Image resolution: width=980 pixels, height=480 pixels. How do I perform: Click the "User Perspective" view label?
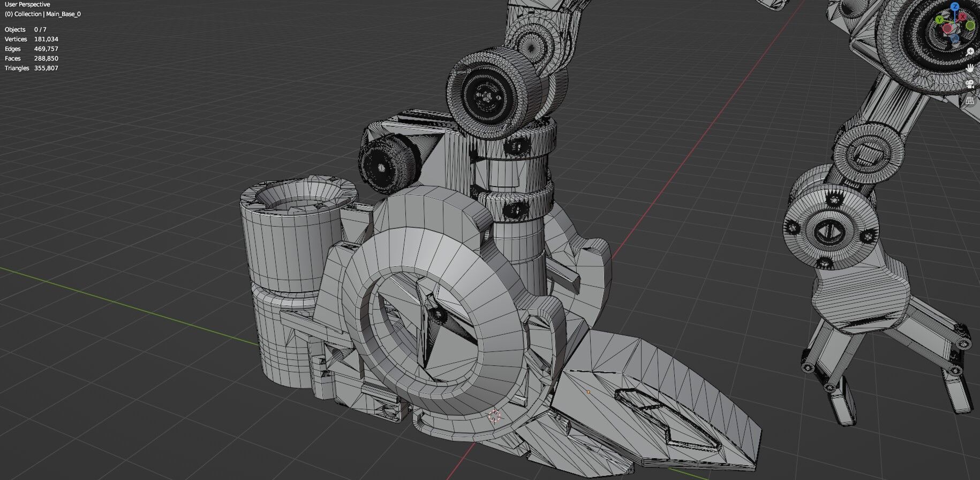pos(27,4)
